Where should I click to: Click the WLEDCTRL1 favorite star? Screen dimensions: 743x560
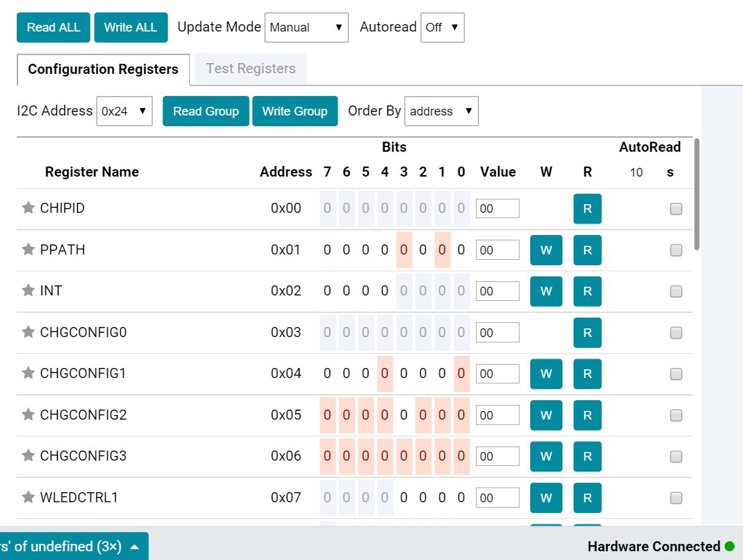[28, 498]
